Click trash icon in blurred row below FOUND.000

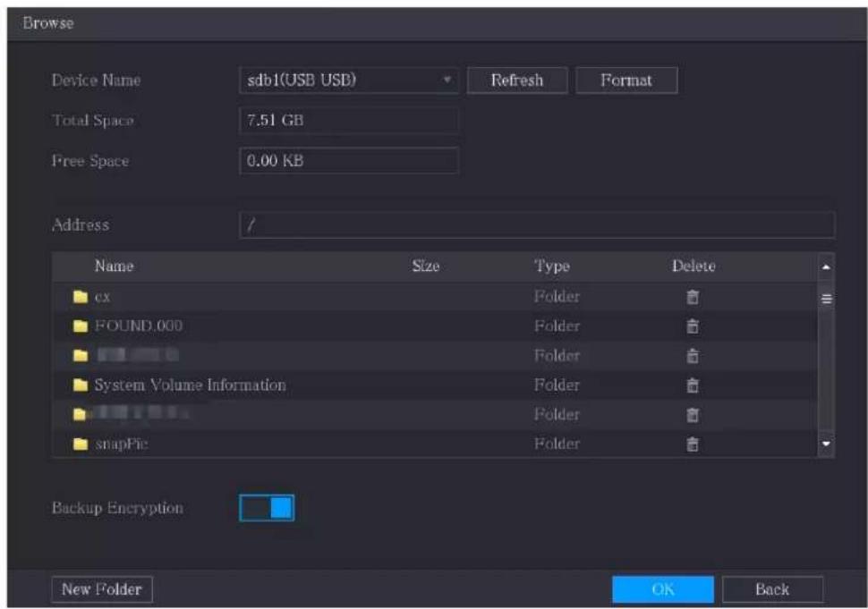[x=693, y=356]
